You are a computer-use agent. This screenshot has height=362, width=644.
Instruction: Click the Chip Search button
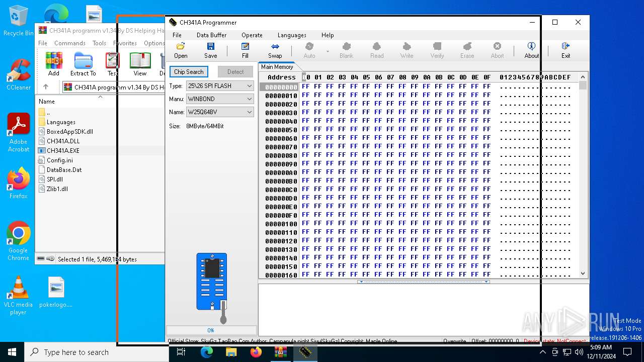pyautogui.click(x=189, y=72)
